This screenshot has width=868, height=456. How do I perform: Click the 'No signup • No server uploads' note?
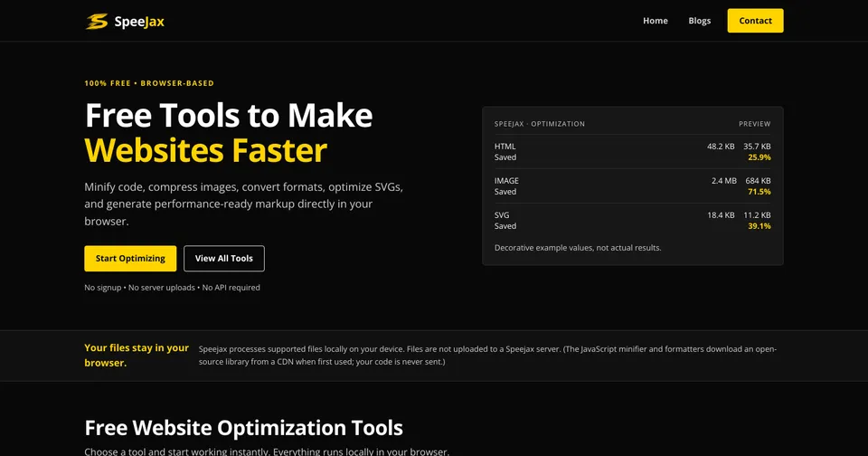click(x=172, y=288)
